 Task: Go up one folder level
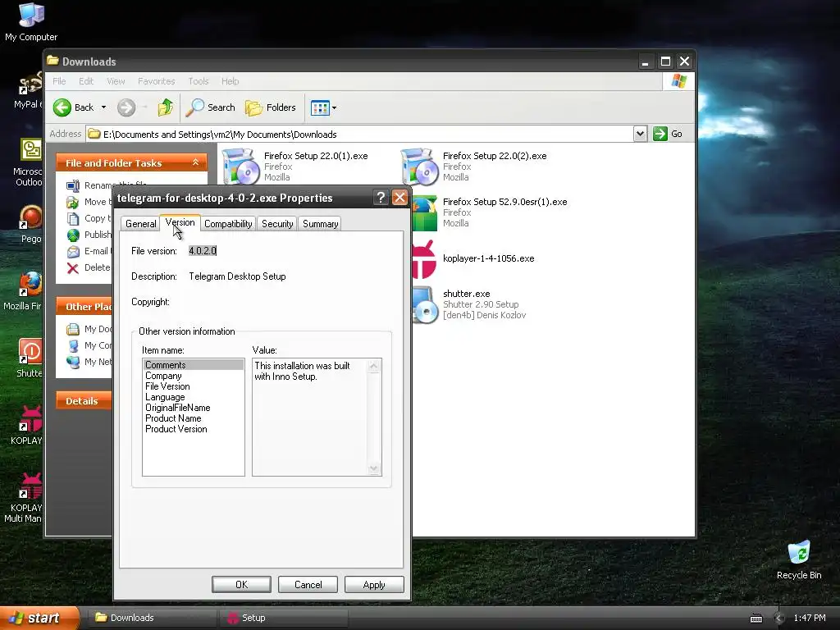(166, 107)
